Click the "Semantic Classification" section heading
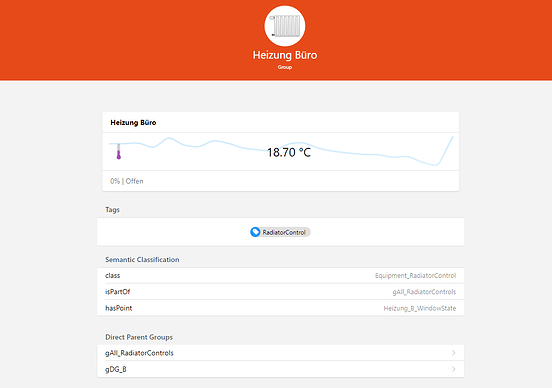The width and height of the screenshot is (552, 388). click(142, 259)
